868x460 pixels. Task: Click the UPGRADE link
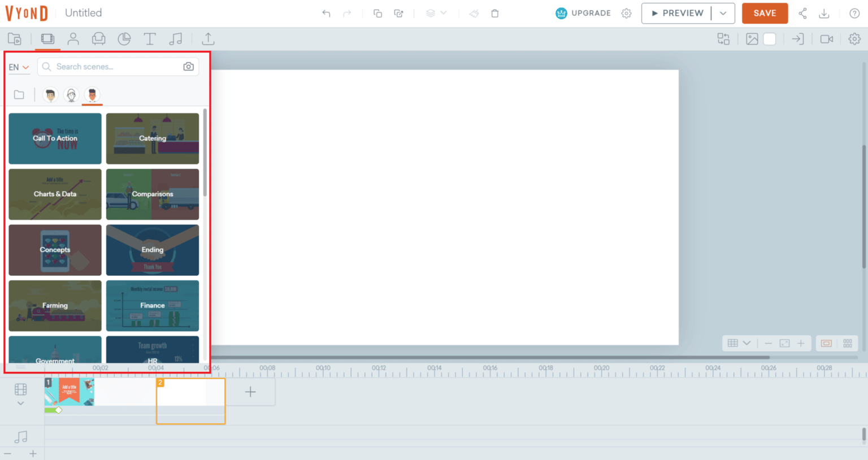coord(584,14)
